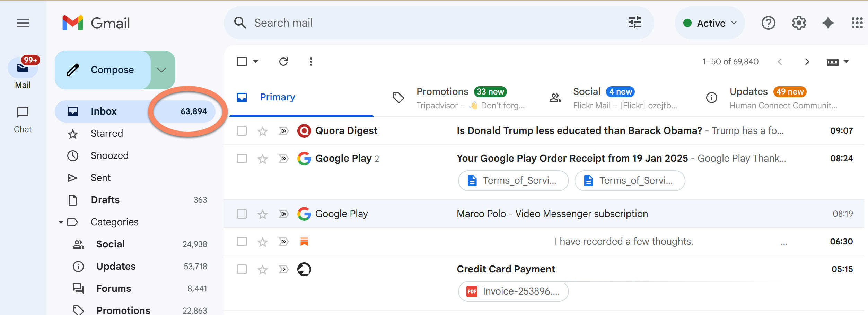868x315 pixels.
Task: Open the Drafts folder
Action: coord(135,200)
